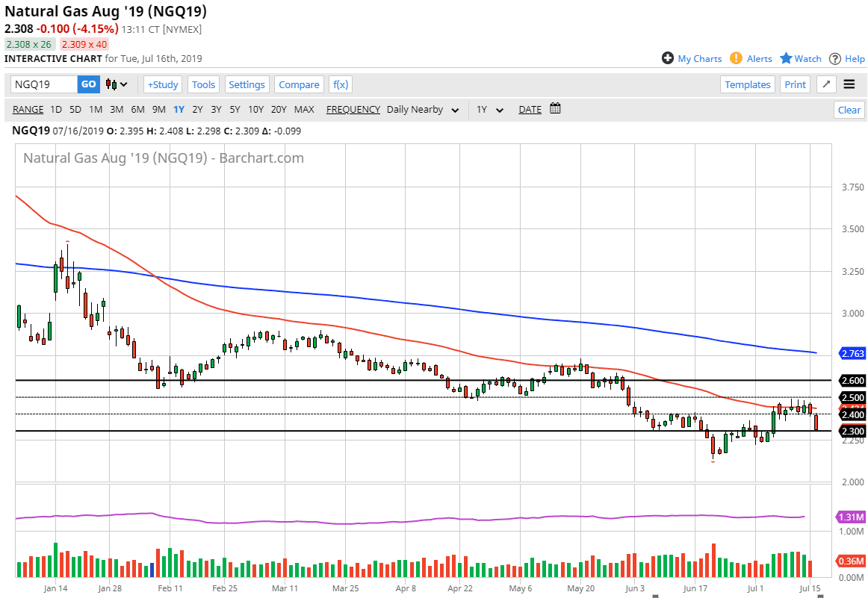Screen dimensions: 868x598
Task: Open Help question mark icon
Action: [835, 59]
